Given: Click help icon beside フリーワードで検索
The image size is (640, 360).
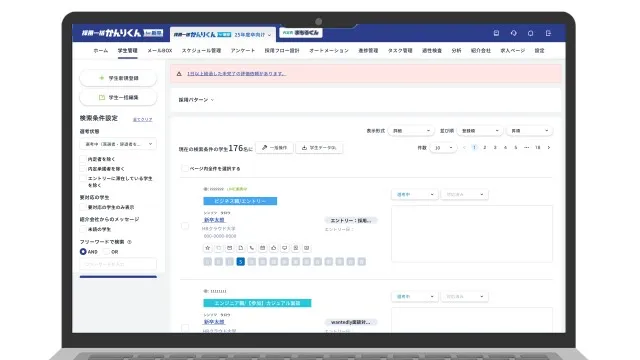Looking at the screenshot, I should click(129, 242).
